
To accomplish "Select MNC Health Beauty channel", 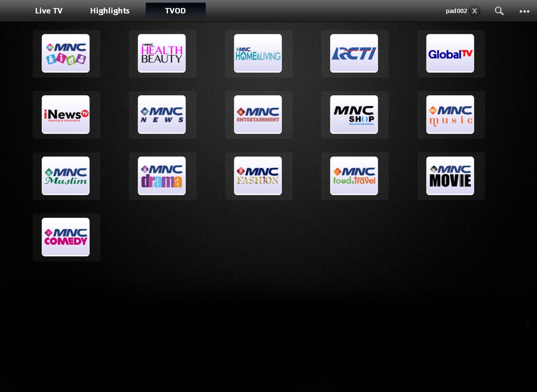I will click(x=162, y=53).
